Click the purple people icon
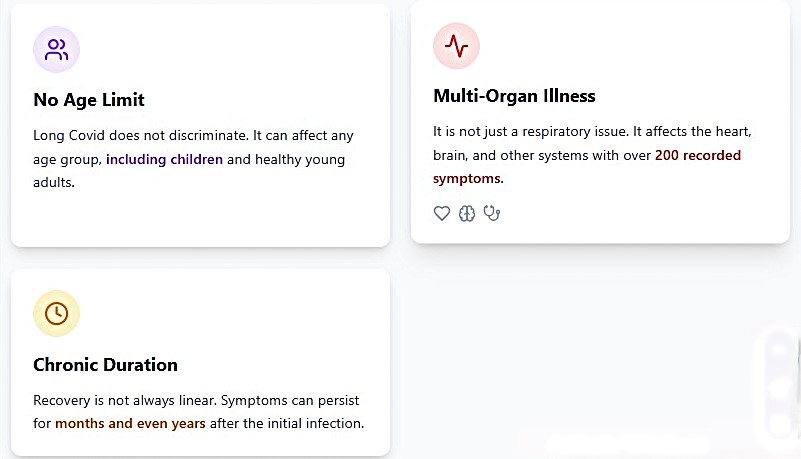This screenshot has height=459, width=801. pos(56,49)
